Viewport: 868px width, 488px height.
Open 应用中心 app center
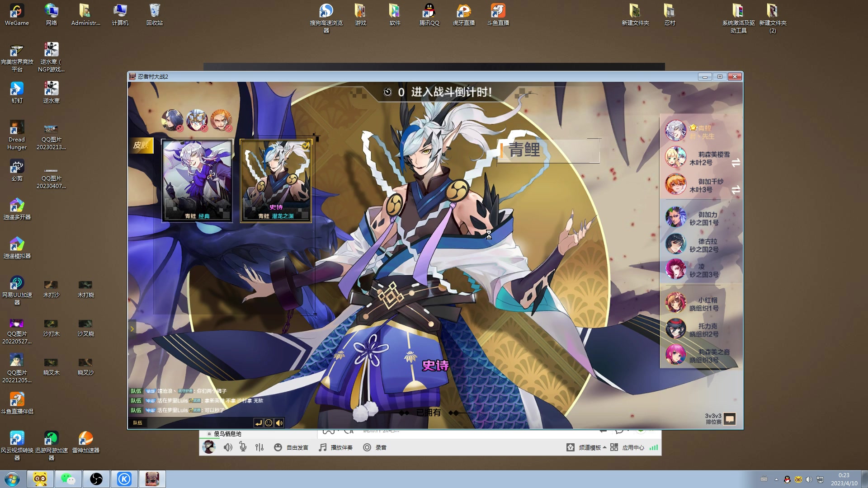(x=627, y=447)
